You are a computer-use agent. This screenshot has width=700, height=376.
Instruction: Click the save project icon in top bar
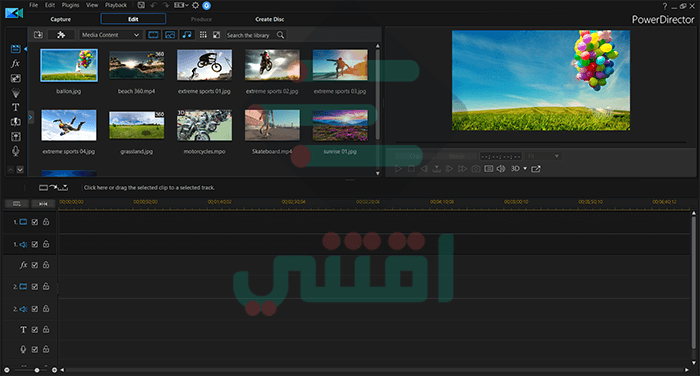[x=141, y=5]
